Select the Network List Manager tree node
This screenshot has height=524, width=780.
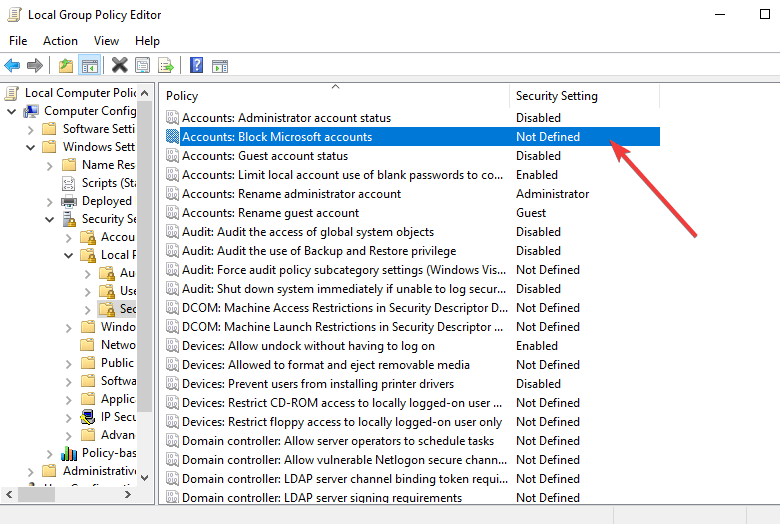pos(118,345)
